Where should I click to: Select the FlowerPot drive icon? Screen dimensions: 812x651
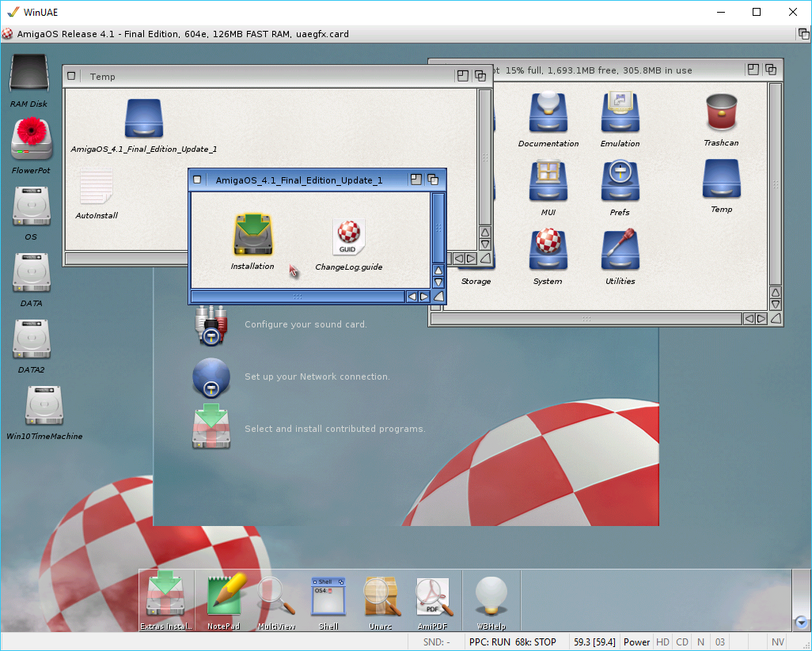(31, 138)
